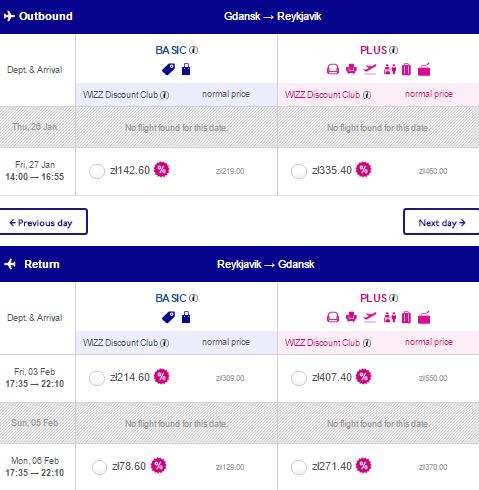Screen dimensions: 479x490
Task: Click the info icon next to outbound PLUS
Action: (394, 50)
